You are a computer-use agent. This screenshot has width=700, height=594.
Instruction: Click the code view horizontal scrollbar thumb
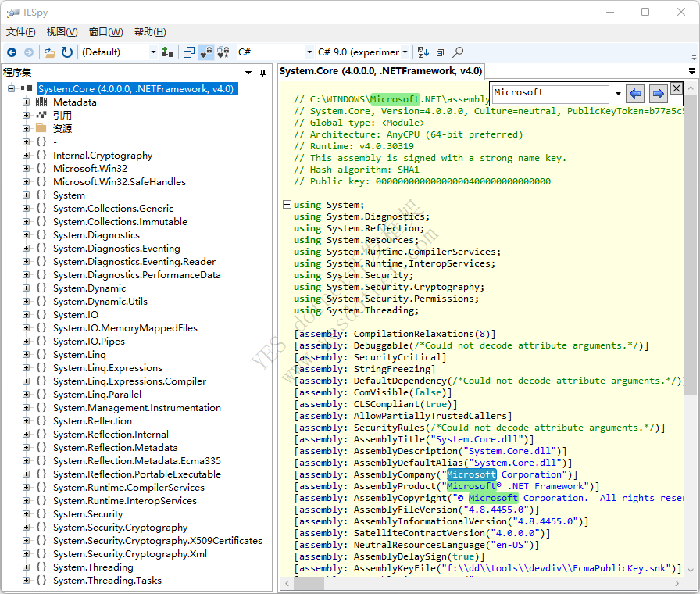click(309, 583)
